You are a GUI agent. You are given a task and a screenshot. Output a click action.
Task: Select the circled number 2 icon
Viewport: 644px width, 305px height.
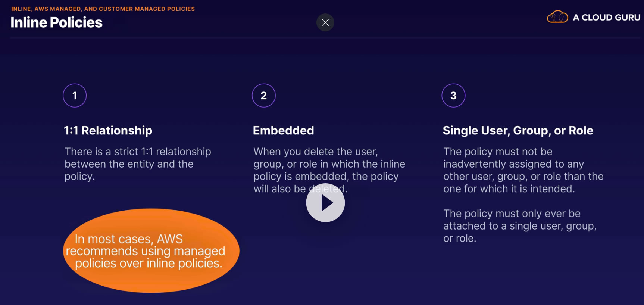264,96
